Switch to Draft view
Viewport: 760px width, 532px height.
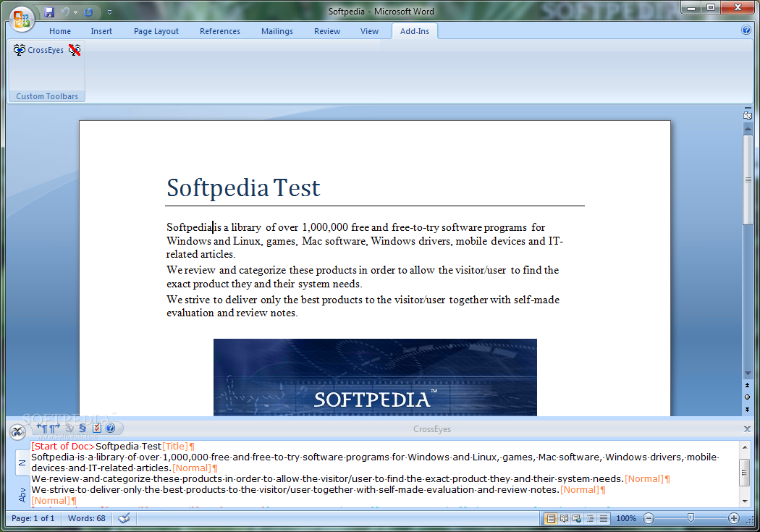click(x=604, y=518)
